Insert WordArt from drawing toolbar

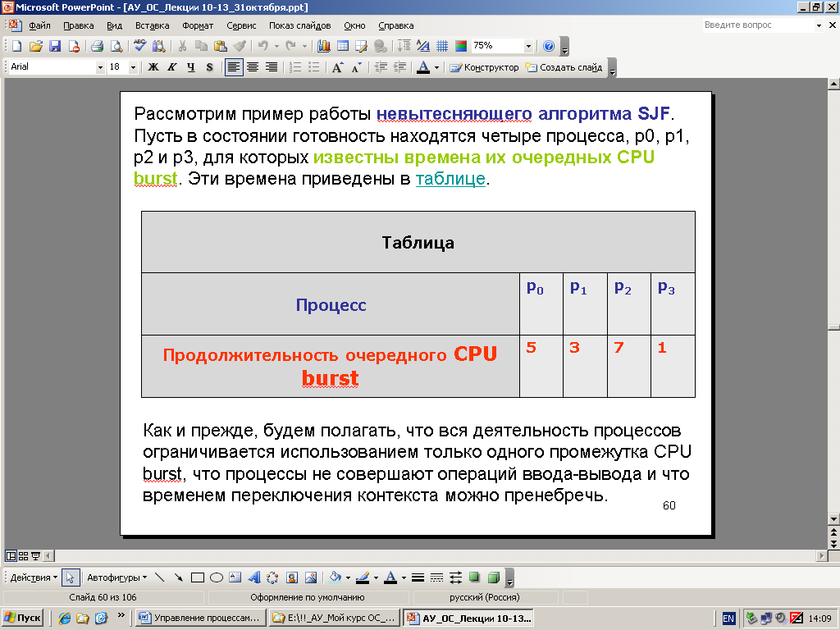click(x=254, y=577)
